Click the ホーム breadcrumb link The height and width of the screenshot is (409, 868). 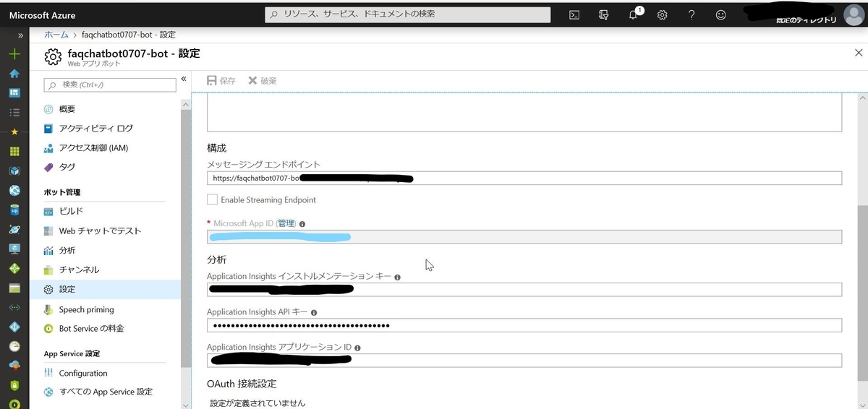[56, 35]
